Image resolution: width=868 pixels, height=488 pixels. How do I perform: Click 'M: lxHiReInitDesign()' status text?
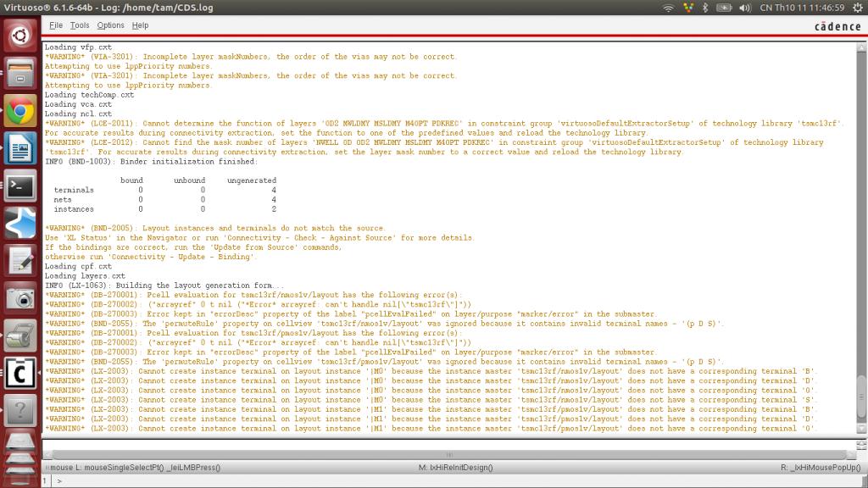pos(455,468)
